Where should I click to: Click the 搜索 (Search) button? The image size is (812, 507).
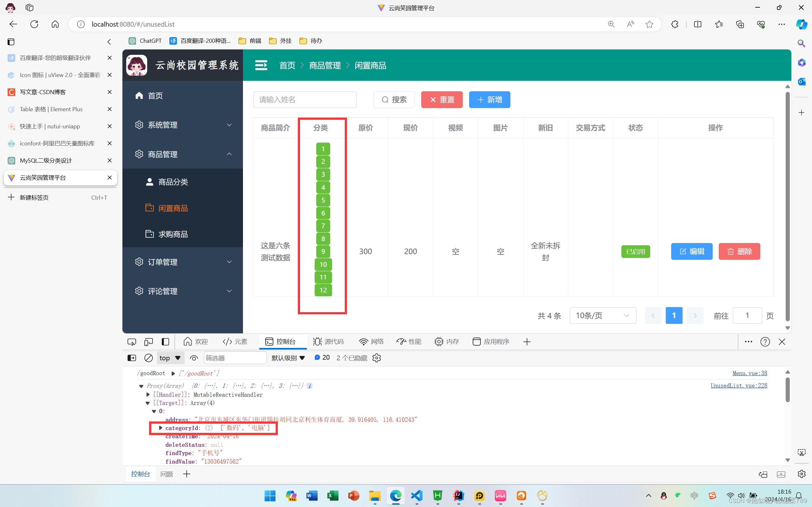(x=393, y=99)
